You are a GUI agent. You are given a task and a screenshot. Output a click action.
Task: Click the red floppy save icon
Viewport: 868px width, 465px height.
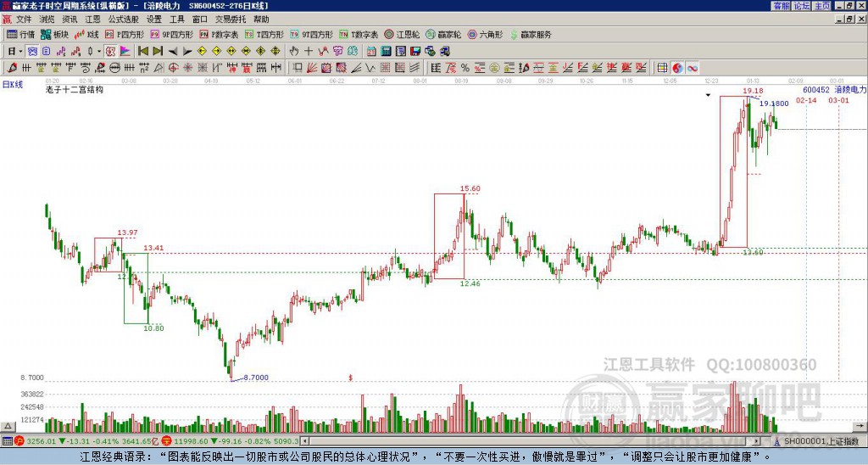pyautogui.click(x=415, y=52)
